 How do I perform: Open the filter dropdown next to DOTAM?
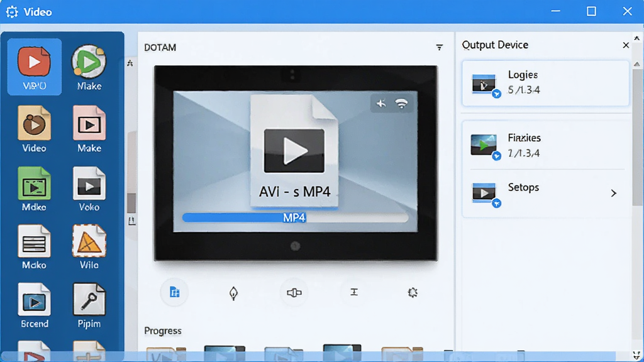click(440, 48)
